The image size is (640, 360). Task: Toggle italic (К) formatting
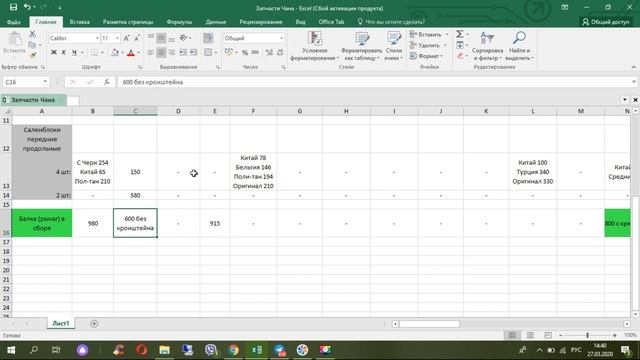pos(64,52)
